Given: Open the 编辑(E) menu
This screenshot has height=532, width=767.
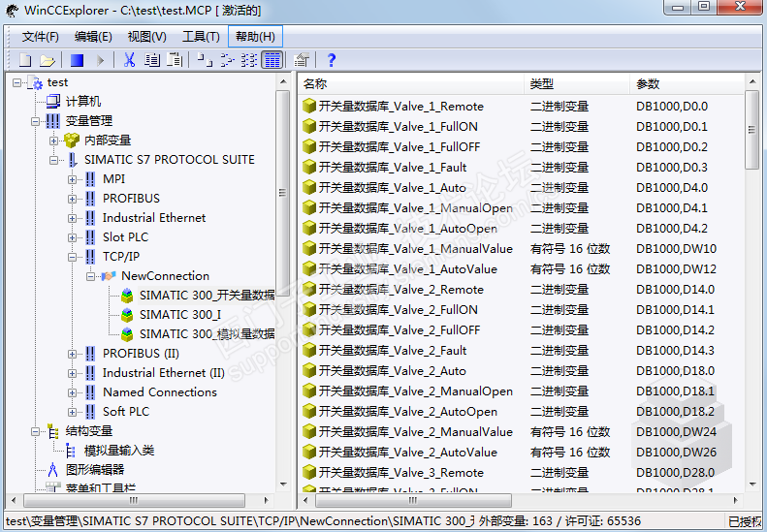Looking at the screenshot, I should tap(93, 37).
